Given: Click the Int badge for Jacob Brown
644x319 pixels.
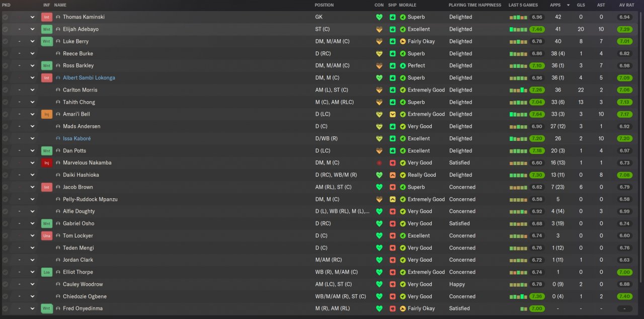Looking at the screenshot, I should click(x=47, y=187).
